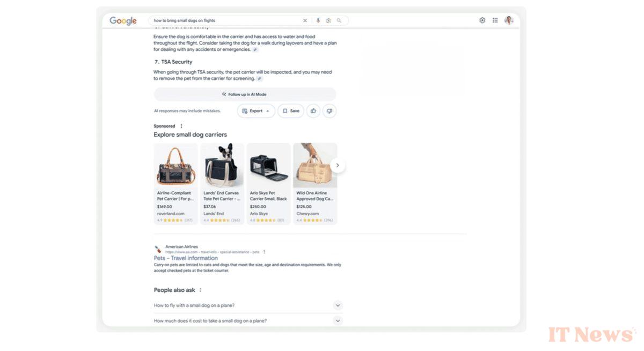The width and height of the screenshot is (644, 351).
Task: Click the 'People also ask' heading
Action: (x=174, y=290)
